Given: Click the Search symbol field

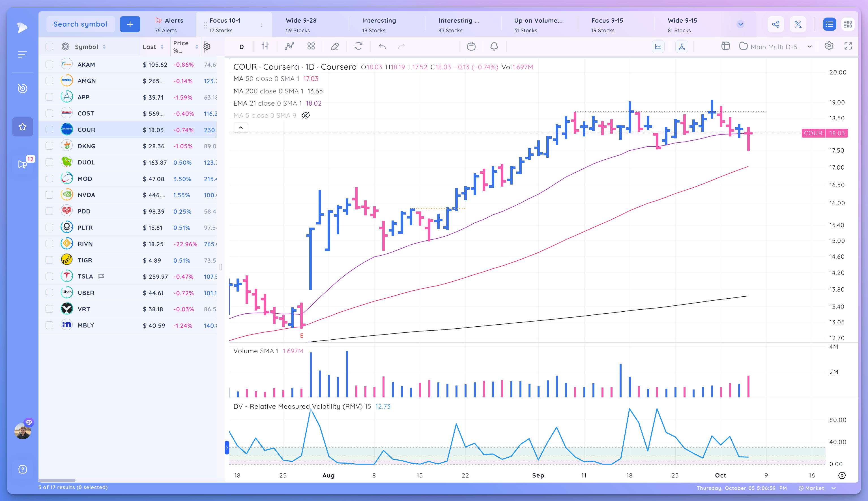Looking at the screenshot, I should coord(80,24).
